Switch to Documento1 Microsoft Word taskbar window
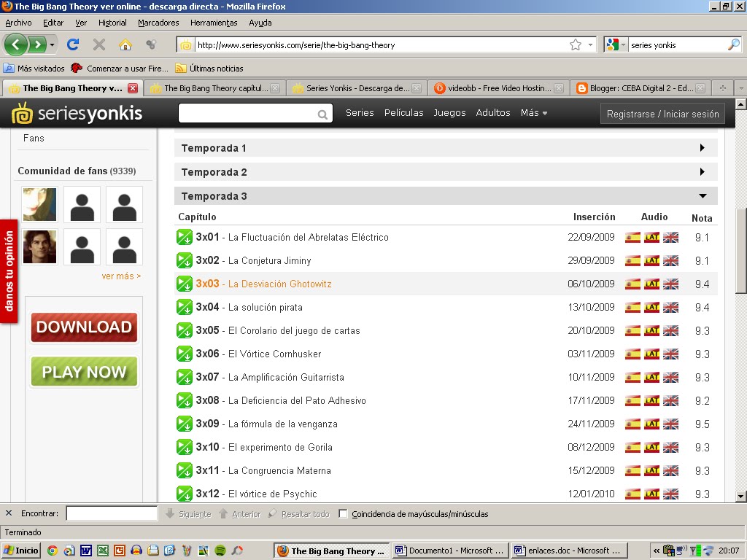 (451, 551)
